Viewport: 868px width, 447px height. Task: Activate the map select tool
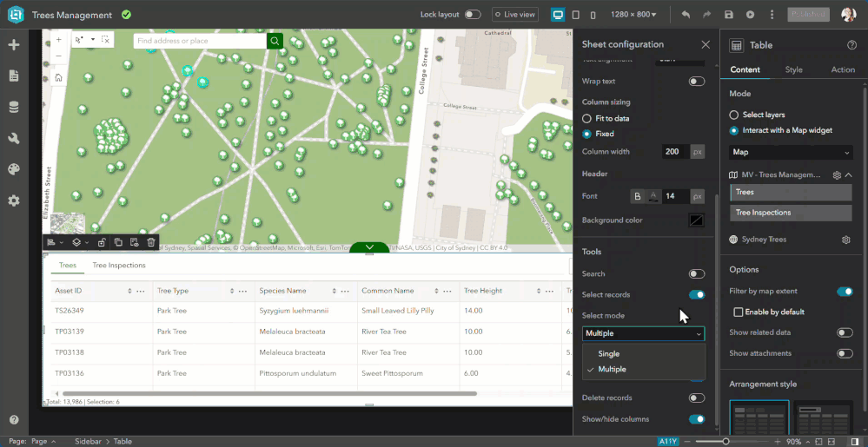(x=80, y=40)
